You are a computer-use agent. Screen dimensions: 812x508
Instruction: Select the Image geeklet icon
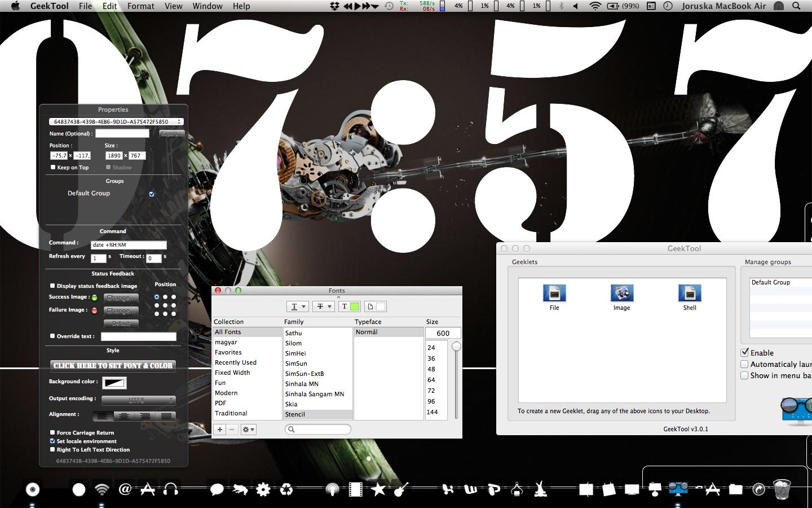[621, 294]
